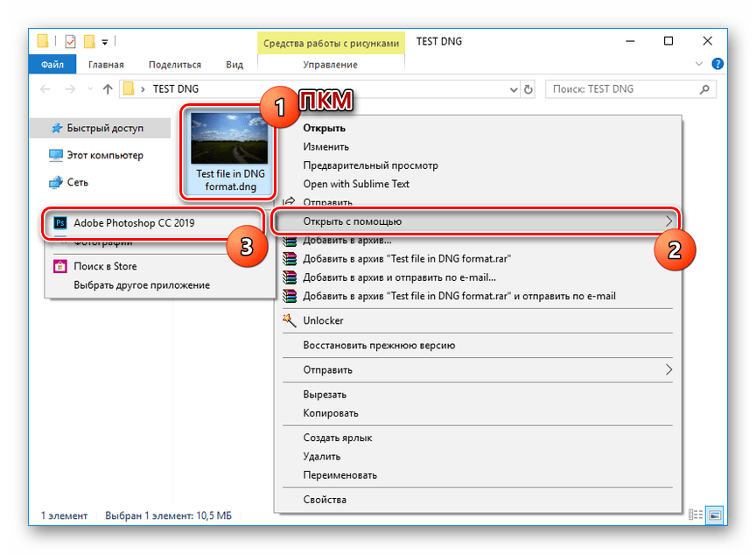Click the Microsoft Store bag icon
Image resolution: width=756 pixels, height=554 pixels.
[x=60, y=266]
